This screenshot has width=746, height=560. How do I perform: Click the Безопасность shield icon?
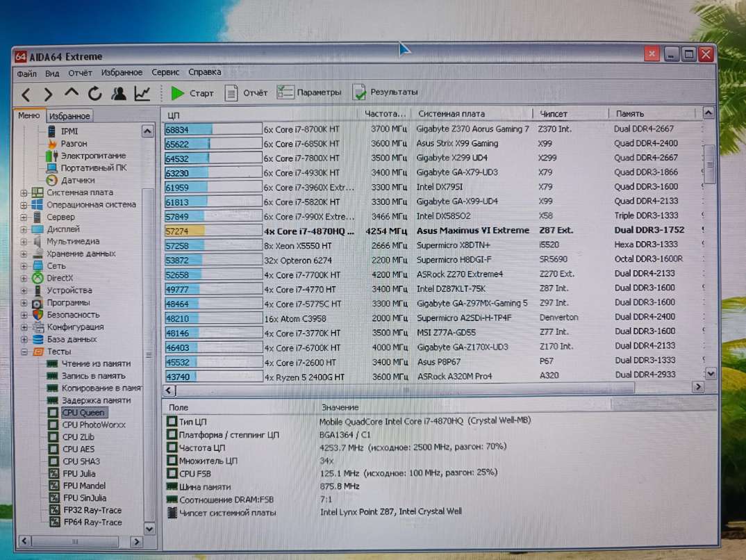38,315
